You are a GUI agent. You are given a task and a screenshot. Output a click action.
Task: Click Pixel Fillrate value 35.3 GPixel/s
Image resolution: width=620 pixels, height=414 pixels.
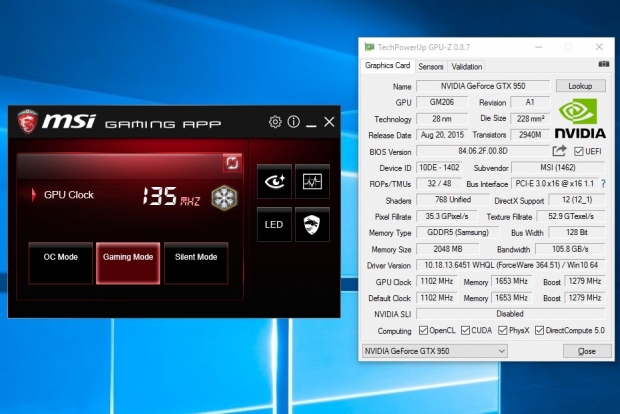coord(447,216)
